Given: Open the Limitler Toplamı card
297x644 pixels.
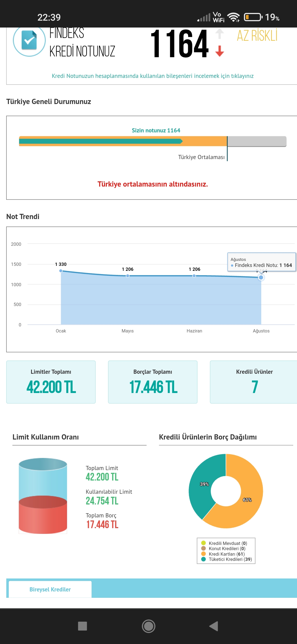Looking at the screenshot, I should [x=51, y=382].
